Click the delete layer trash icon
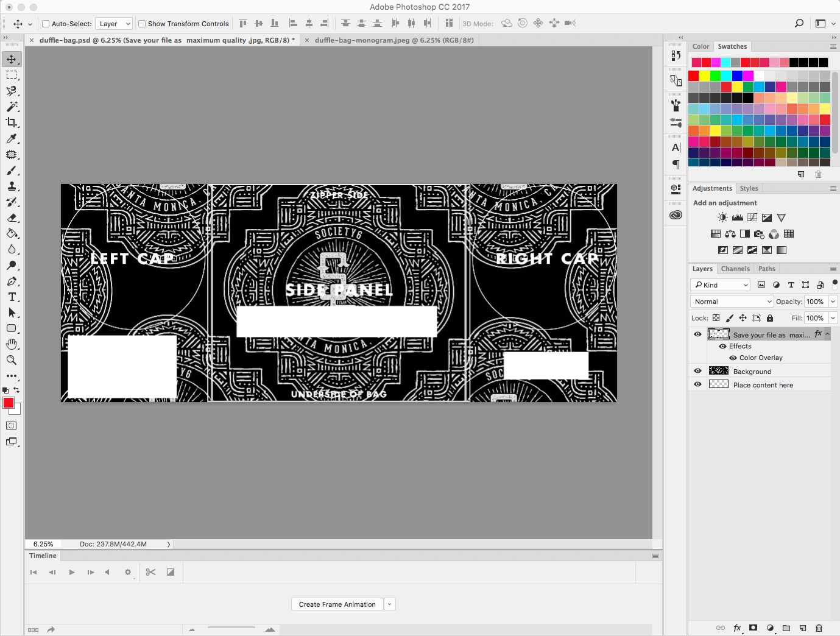This screenshot has width=840, height=636. pos(819,628)
